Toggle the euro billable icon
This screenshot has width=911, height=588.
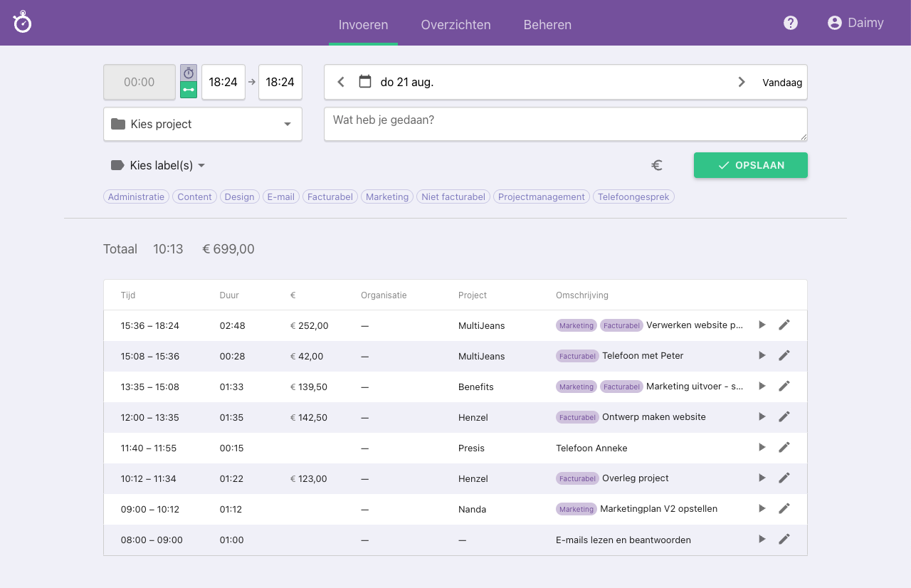coord(657,165)
